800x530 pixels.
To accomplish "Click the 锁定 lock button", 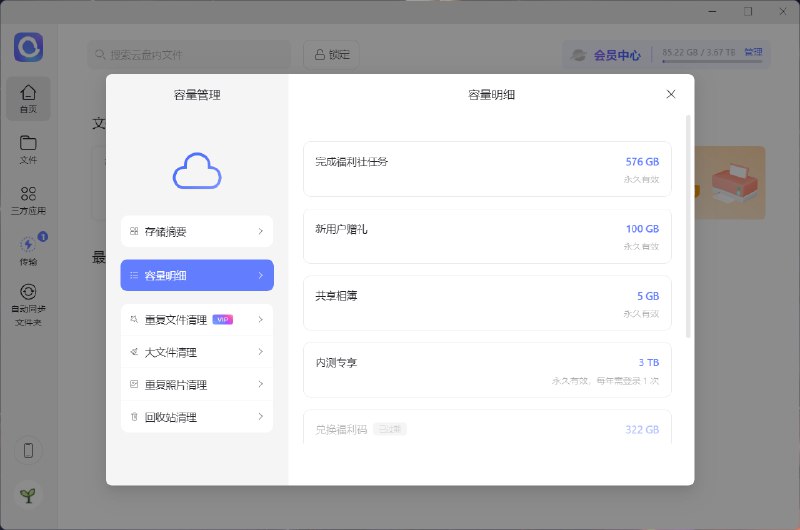I will pos(331,55).
